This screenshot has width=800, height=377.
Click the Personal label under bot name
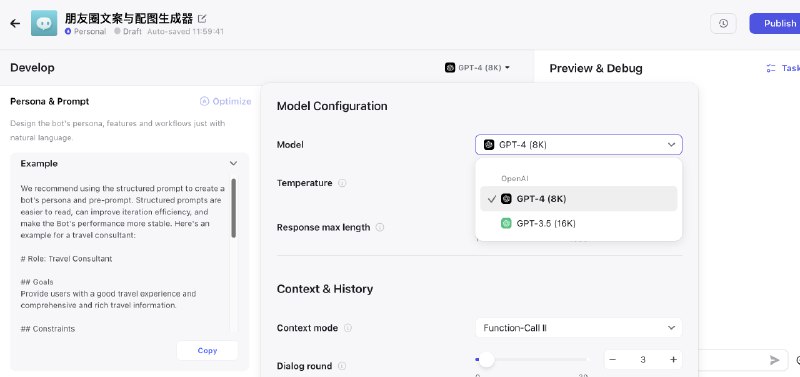(x=90, y=31)
